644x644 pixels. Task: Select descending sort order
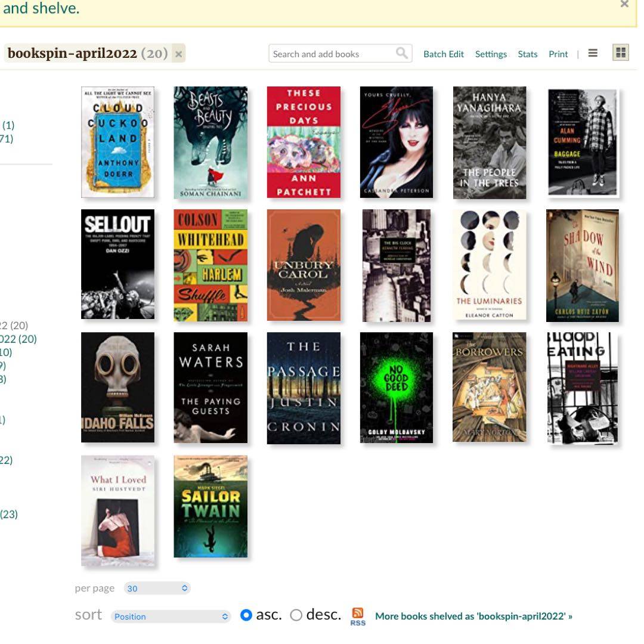click(296, 615)
